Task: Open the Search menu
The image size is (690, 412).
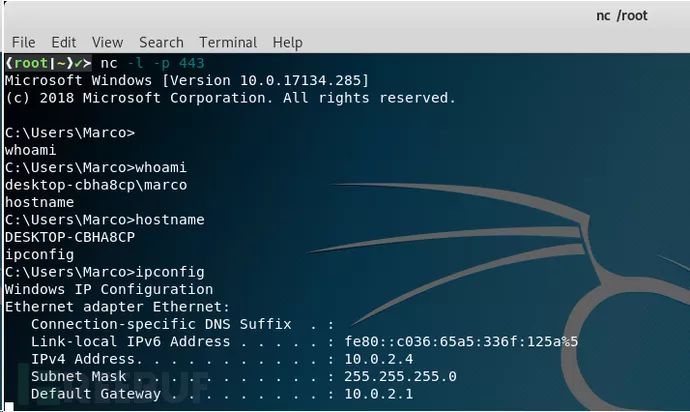Action: coord(161,42)
